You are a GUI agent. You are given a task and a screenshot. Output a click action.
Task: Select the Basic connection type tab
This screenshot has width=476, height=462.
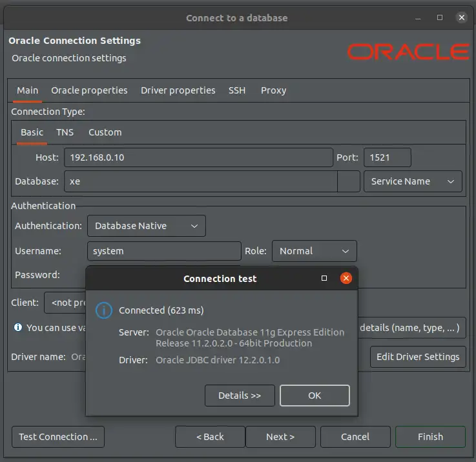(32, 132)
